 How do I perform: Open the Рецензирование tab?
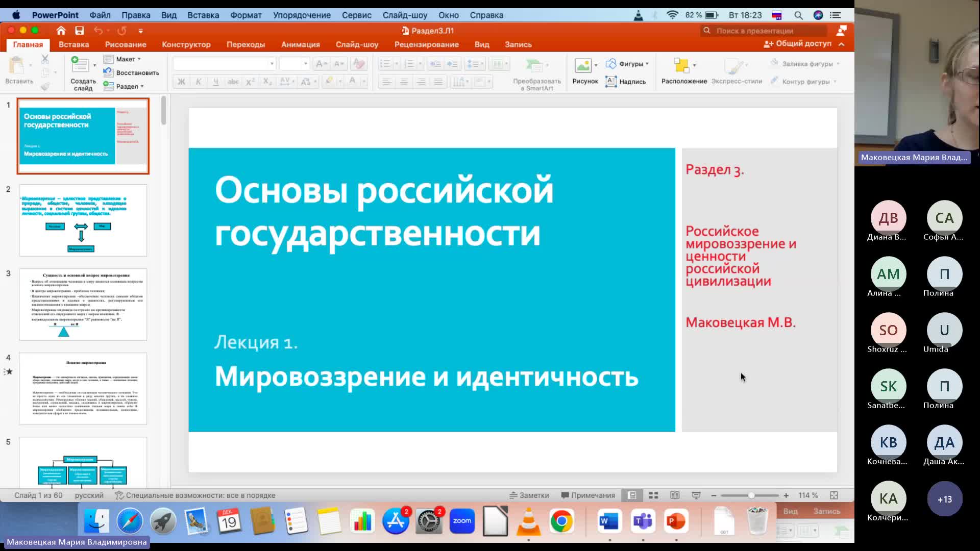pyautogui.click(x=427, y=44)
